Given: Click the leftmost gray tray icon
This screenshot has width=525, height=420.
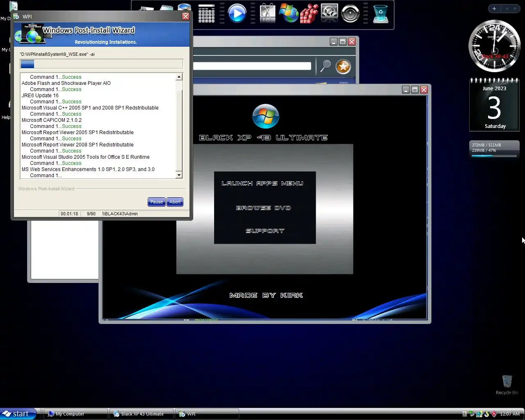Looking at the screenshot, I should (465, 414).
